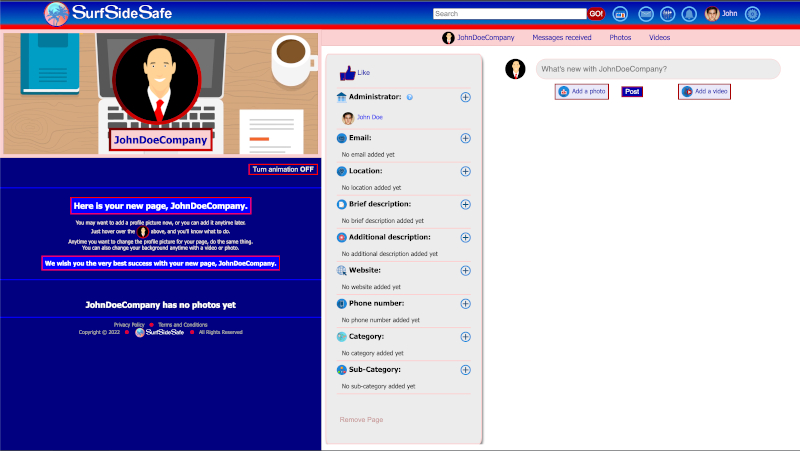Click the news feed icon next to GO
The width and height of the screenshot is (800, 451).
[x=620, y=14]
